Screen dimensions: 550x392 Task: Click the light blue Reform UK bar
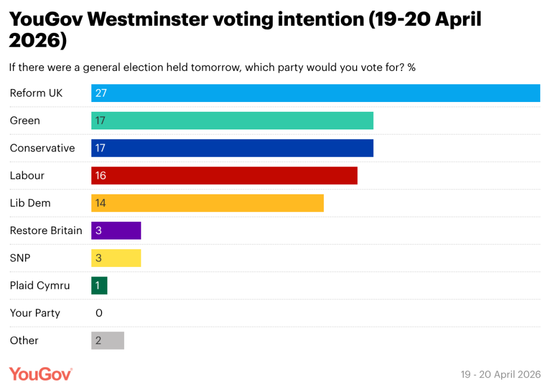coord(315,93)
